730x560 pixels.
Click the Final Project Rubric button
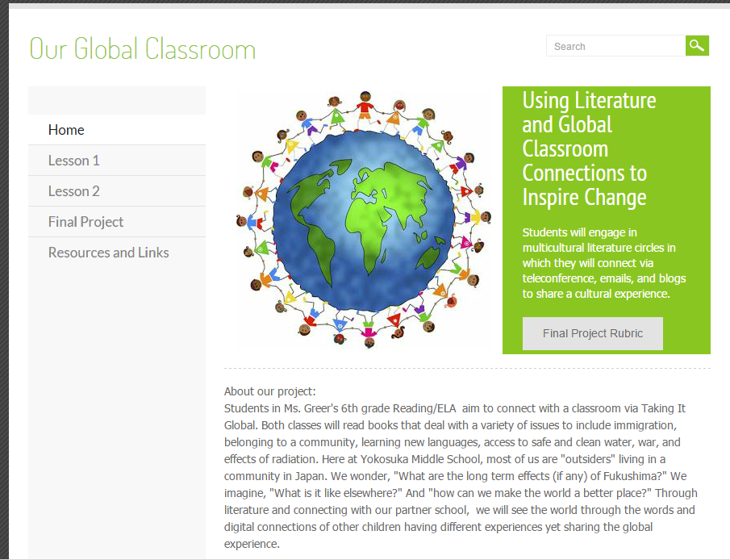(592, 333)
